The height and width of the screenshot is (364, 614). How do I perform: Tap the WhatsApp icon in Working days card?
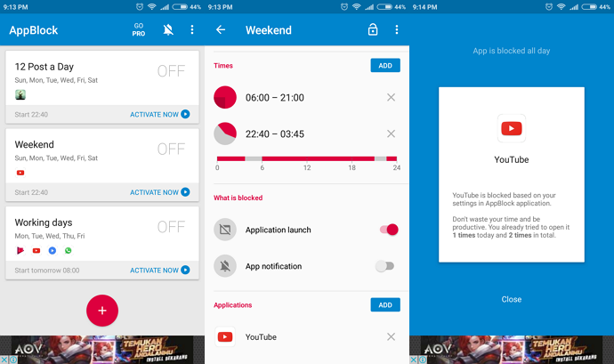coord(69,250)
